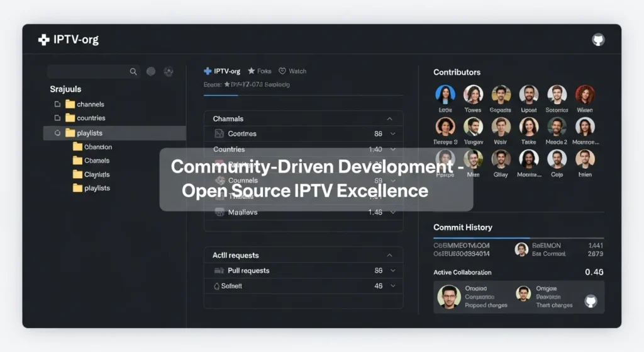The height and width of the screenshot is (352, 644).
Task: Open contributor Gopards' avatar
Action: [x=501, y=94]
